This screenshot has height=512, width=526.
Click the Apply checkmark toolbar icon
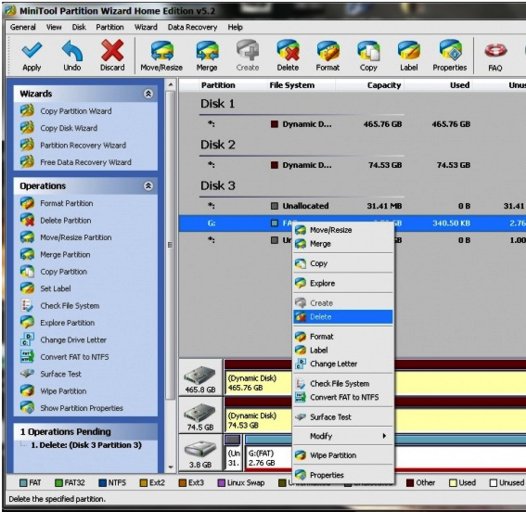(x=32, y=56)
